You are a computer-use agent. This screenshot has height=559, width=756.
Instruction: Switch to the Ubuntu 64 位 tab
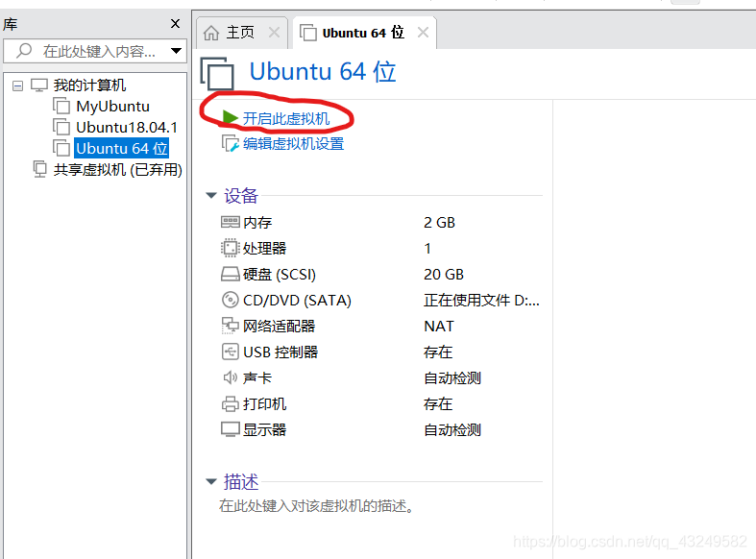click(363, 33)
